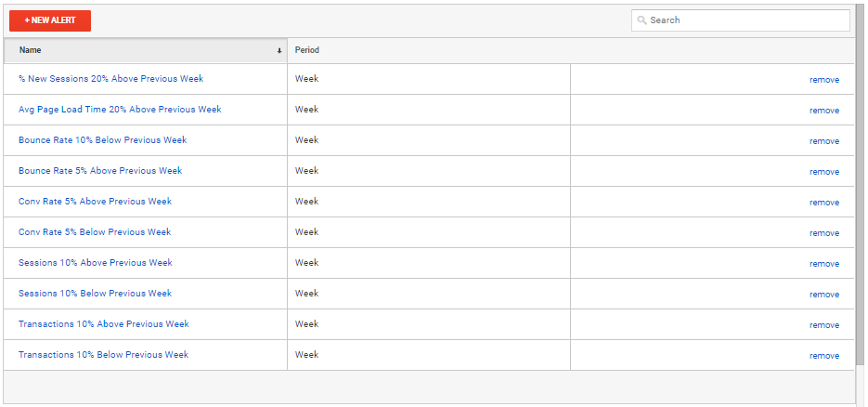Focus the Search input field

tap(740, 20)
